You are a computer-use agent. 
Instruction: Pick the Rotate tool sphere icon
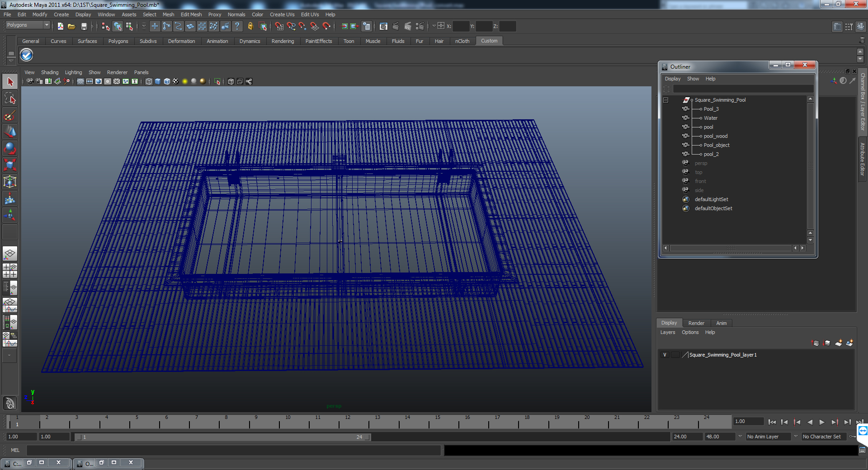pos(10,148)
